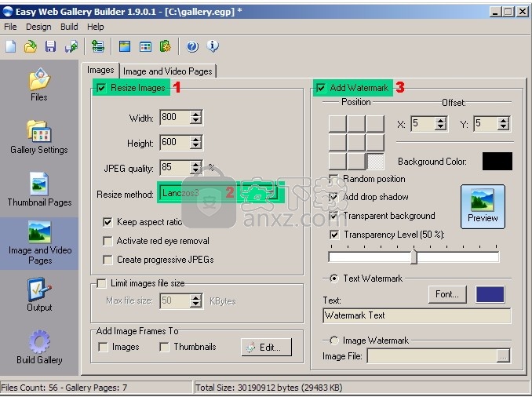Viewport: 532px width, 397px height.
Task: Click the Width value field
Action: (175, 118)
